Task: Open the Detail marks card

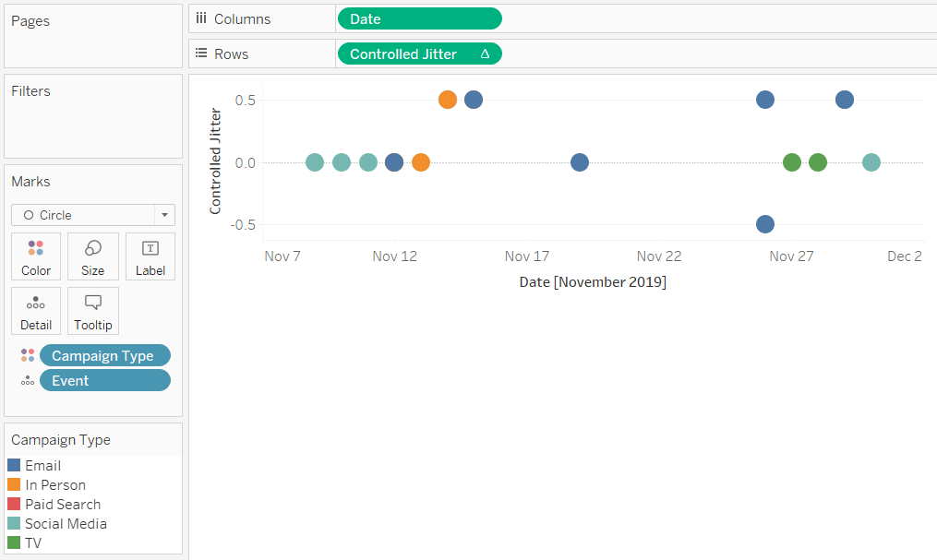Action: tap(36, 311)
